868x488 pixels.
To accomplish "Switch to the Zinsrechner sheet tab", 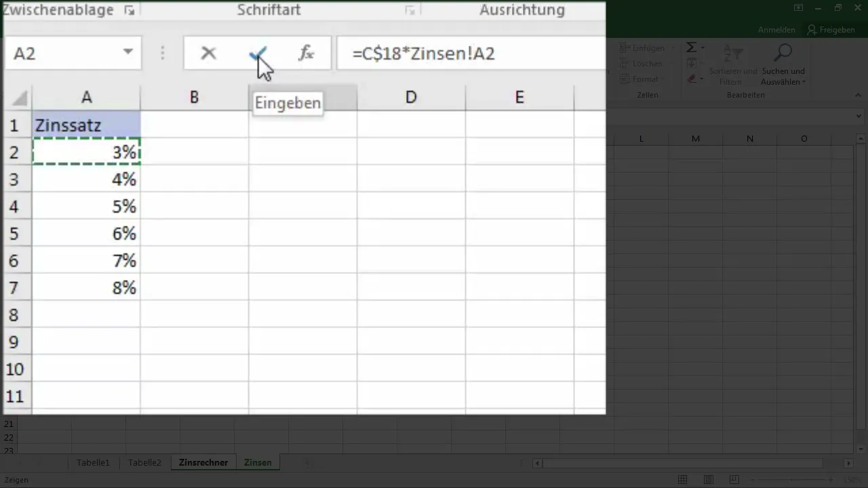I will (x=203, y=462).
